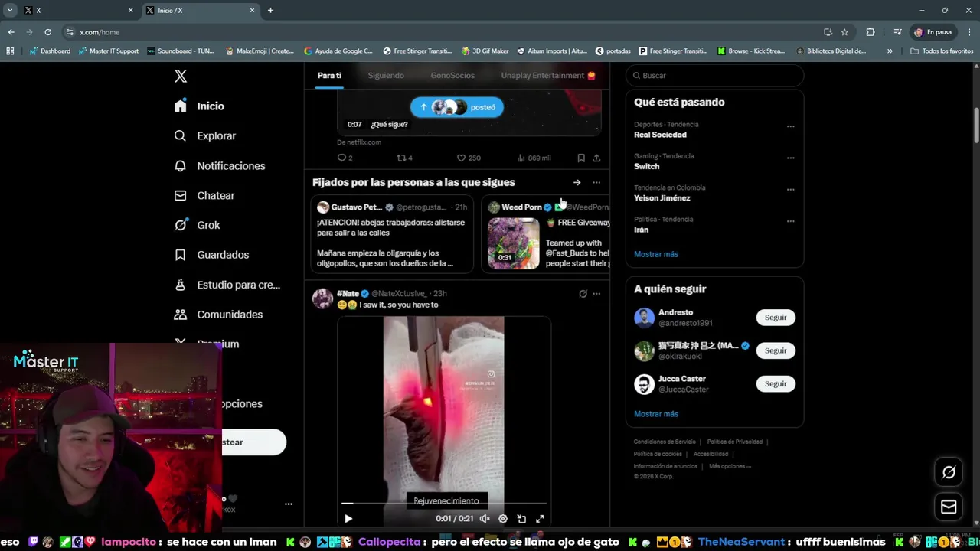The height and width of the screenshot is (551, 980).
Task: Click the Buscar search field
Action: point(714,76)
